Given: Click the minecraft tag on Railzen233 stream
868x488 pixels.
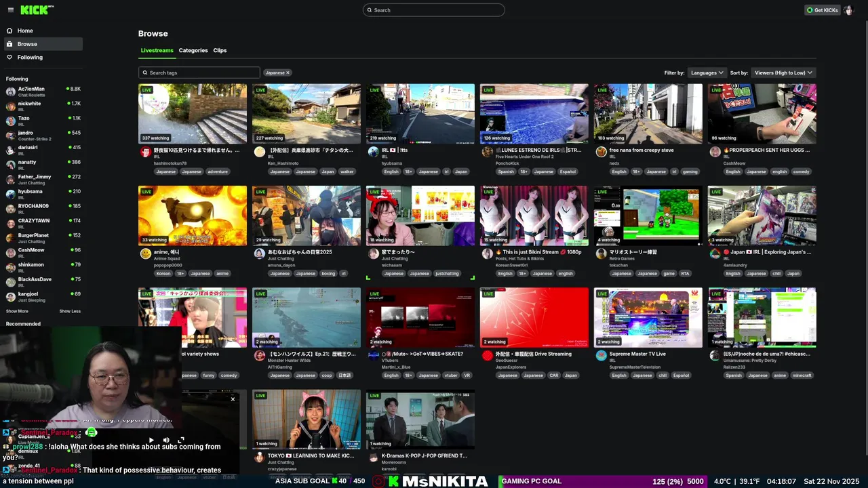Looking at the screenshot, I should pyautogui.click(x=802, y=375).
